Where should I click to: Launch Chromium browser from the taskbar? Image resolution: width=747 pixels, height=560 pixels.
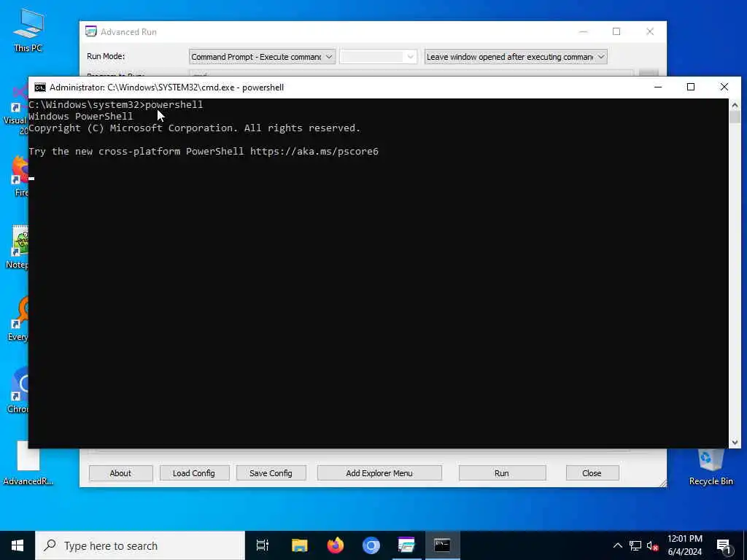point(371,545)
